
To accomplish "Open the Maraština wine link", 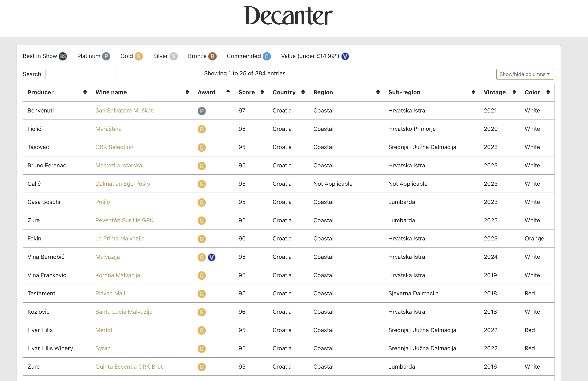I will pyautogui.click(x=108, y=129).
